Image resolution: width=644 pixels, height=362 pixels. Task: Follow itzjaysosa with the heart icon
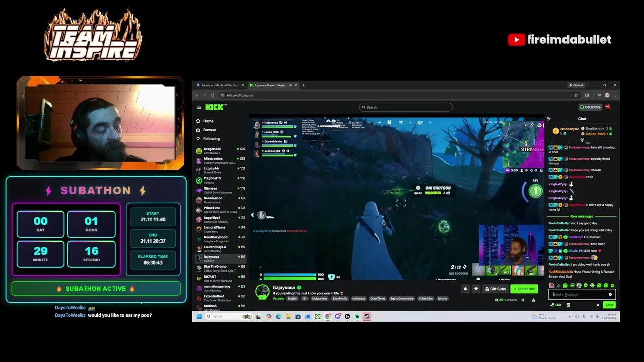[x=476, y=289]
